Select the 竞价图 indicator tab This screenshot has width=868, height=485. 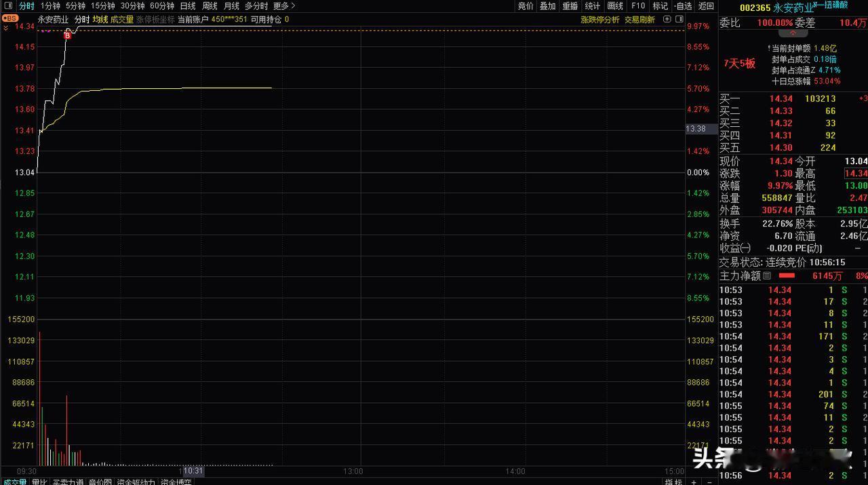(x=100, y=482)
